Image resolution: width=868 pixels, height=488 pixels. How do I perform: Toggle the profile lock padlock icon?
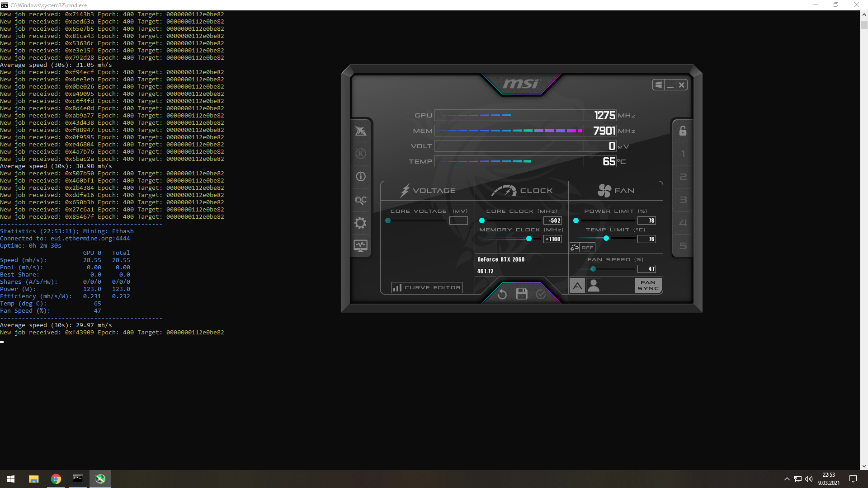(x=683, y=131)
